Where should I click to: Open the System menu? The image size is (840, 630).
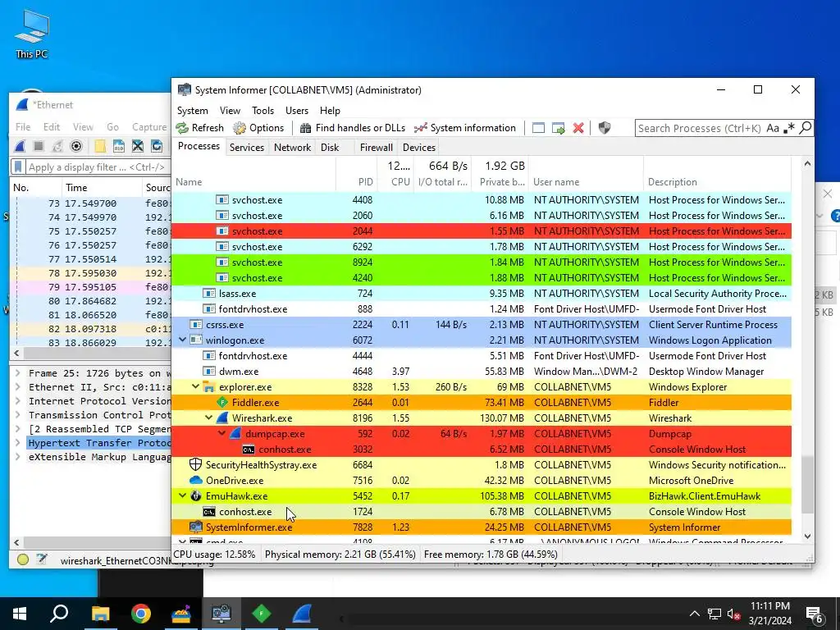pyautogui.click(x=192, y=111)
